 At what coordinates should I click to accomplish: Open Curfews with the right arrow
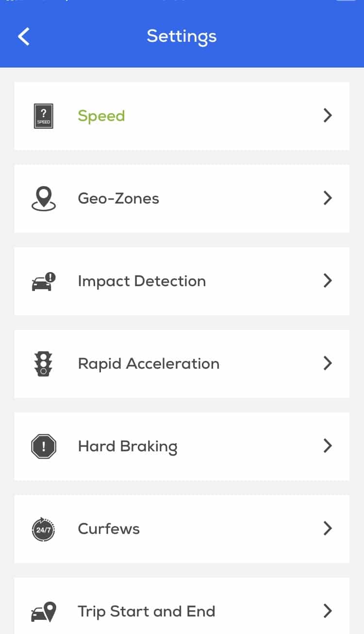click(x=328, y=529)
